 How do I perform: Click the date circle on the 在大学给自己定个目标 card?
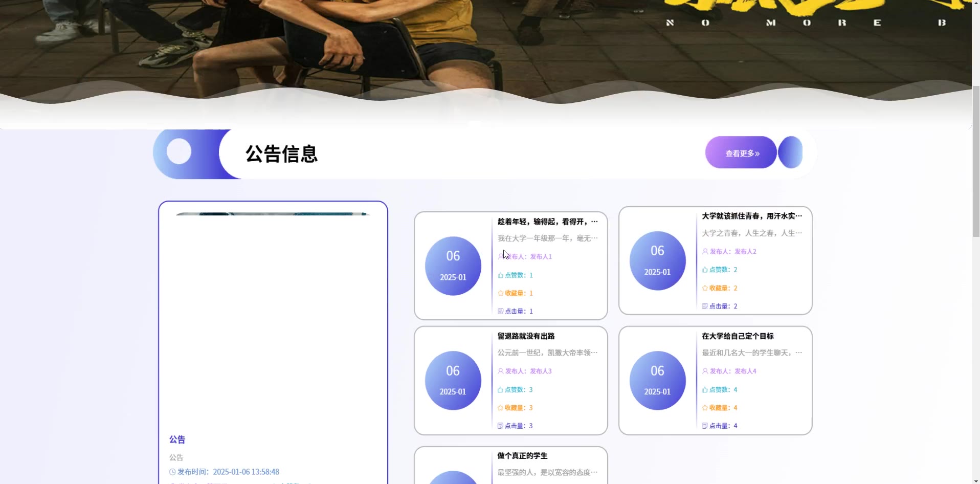(x=657, y=380)
